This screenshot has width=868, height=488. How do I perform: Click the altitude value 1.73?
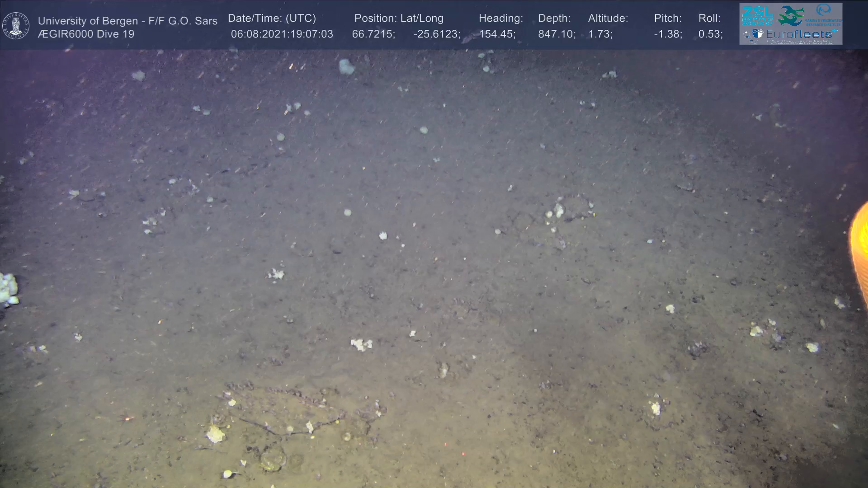[x=600, y=34]
